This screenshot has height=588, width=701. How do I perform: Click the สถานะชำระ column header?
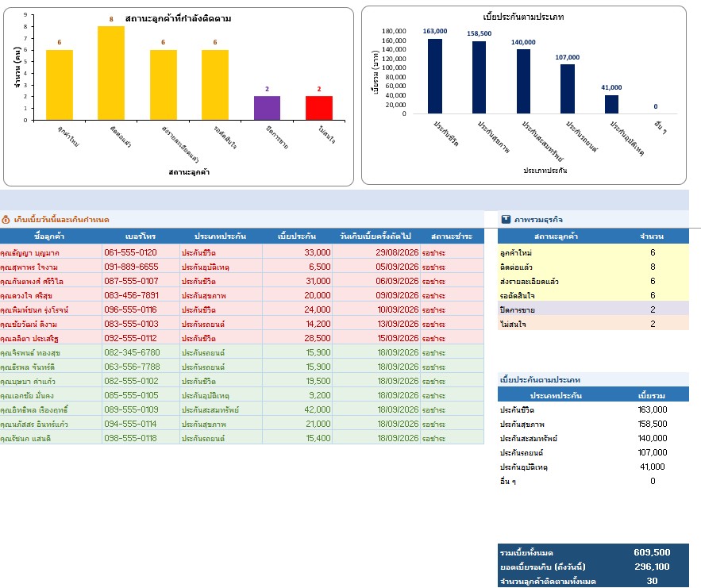pos(452,236)
